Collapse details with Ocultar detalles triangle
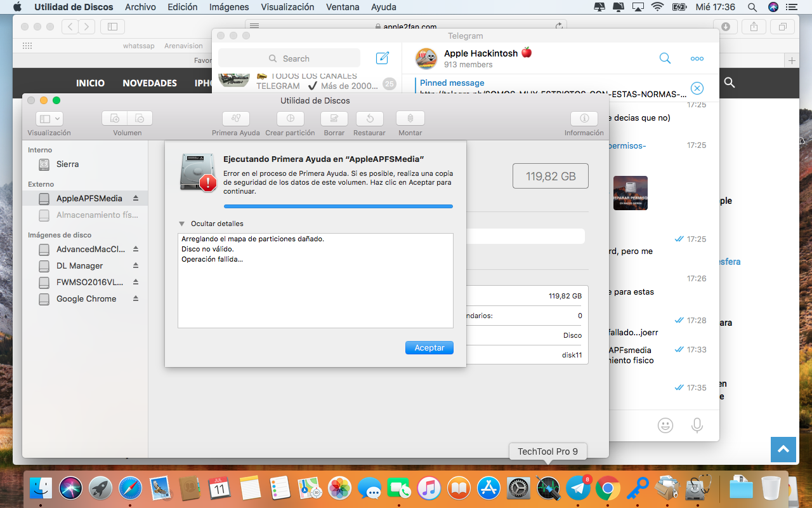The height and width of the screenshot is (508, 812). [x=182, y=224]
